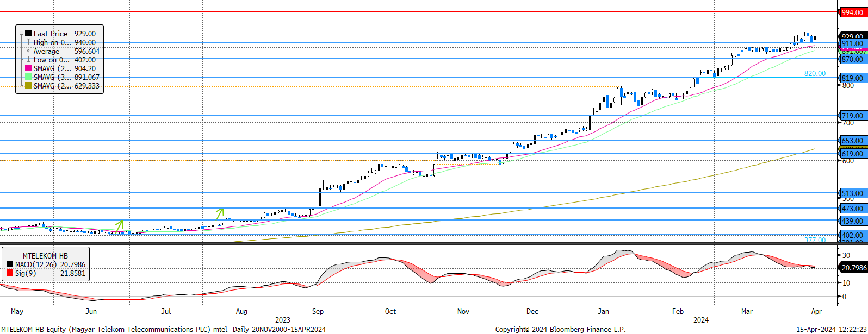Viewport: 868px width, 334px height.
Task: Collapse the Last Price legend tree
Action: click(21, 34)
